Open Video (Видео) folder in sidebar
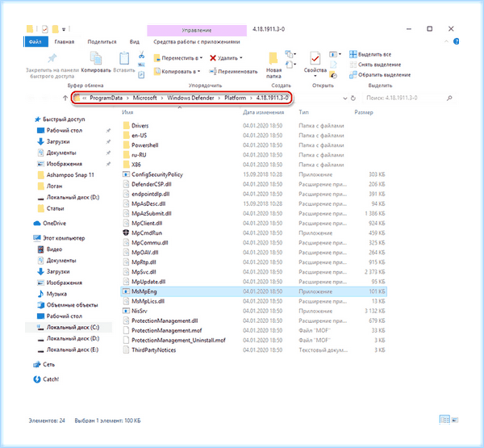This screenshot has height=448, width=484. 50,249
